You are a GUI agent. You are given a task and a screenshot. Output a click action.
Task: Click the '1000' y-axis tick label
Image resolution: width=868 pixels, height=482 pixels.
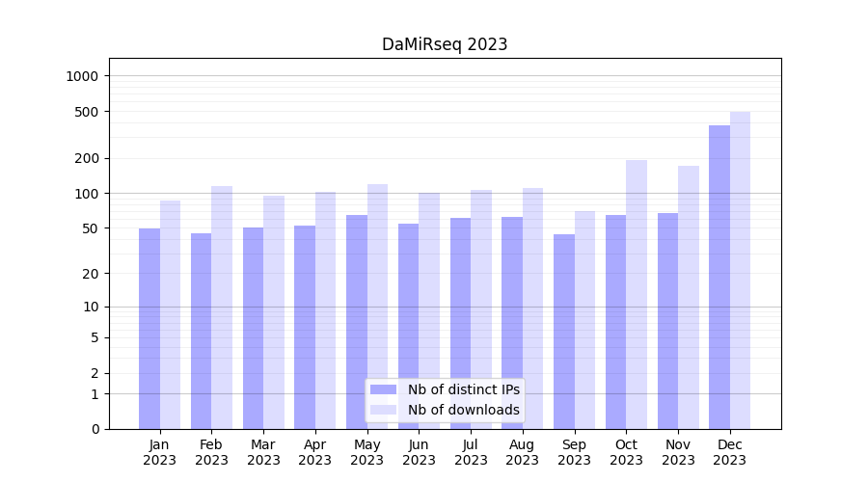[x=83, y=76]
